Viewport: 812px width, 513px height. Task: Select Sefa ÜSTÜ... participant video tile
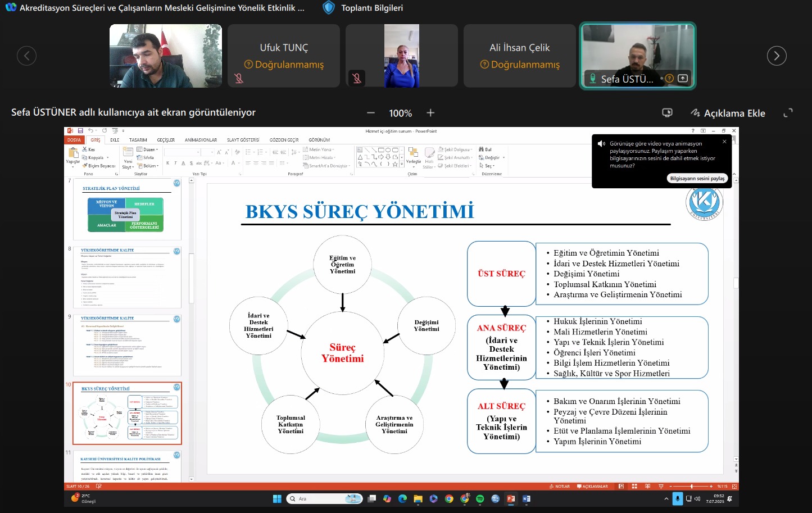pos(638,56)
